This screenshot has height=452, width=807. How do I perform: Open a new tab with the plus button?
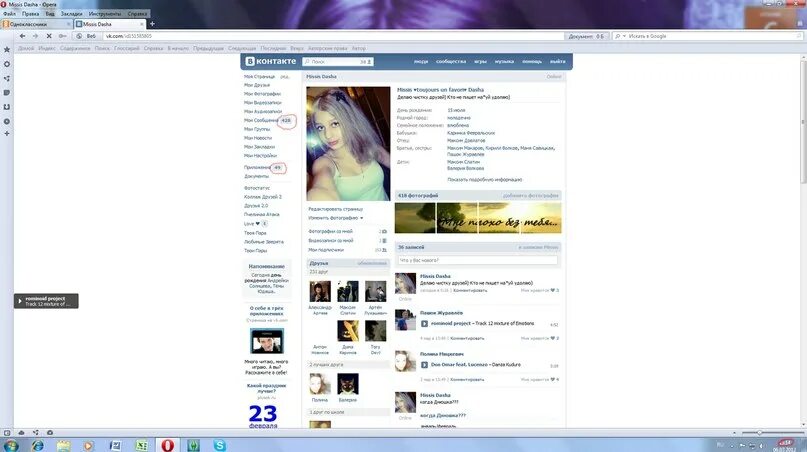pyautogui.click(x=152, y=24)
